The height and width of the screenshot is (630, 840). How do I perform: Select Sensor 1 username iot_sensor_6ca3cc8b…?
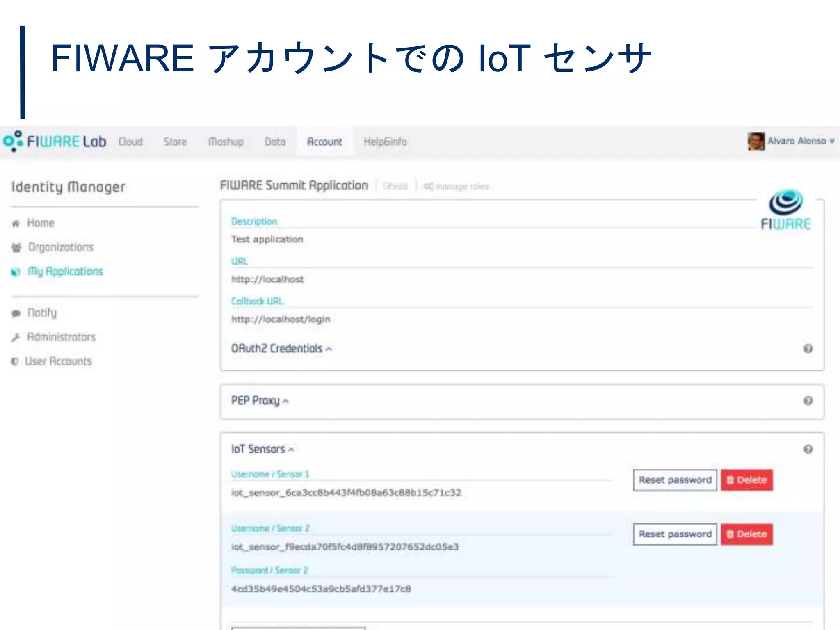coord(347,493)
